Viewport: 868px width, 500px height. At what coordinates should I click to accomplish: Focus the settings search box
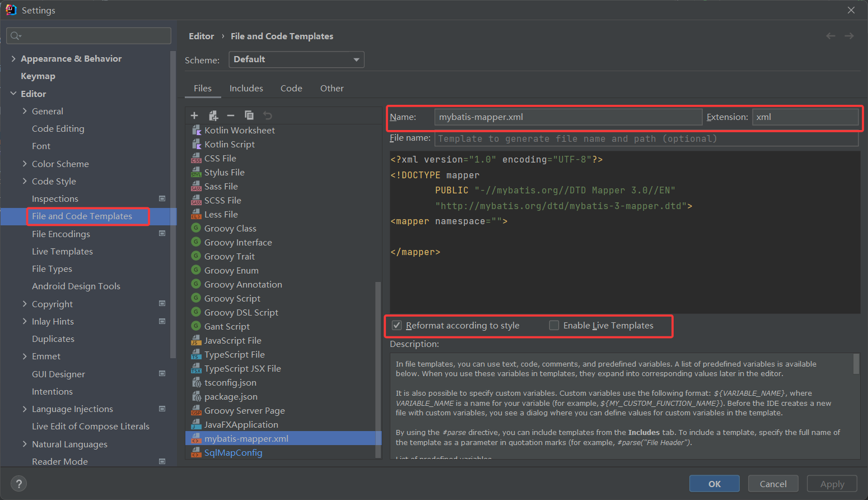click(88, 36)
